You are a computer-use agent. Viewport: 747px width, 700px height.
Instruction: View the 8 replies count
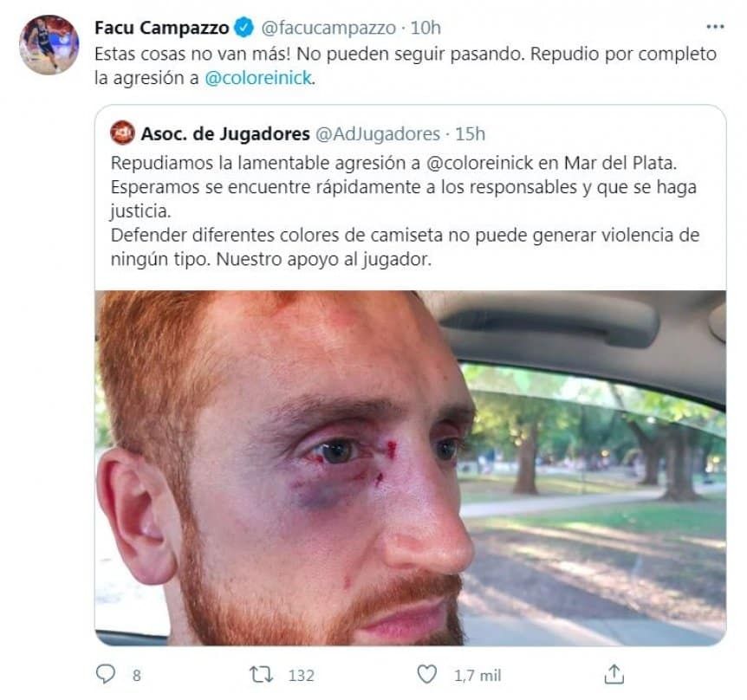pyautogui.click(x=137, y=675)
